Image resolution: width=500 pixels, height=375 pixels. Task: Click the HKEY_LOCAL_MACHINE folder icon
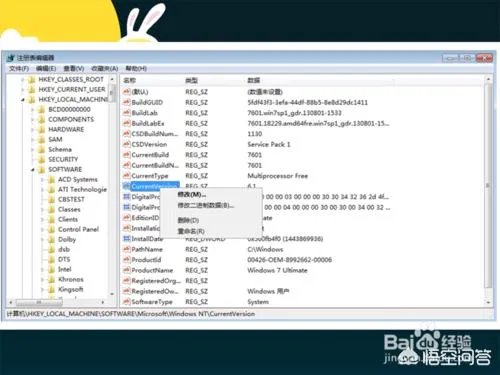(x=32, y=100)
